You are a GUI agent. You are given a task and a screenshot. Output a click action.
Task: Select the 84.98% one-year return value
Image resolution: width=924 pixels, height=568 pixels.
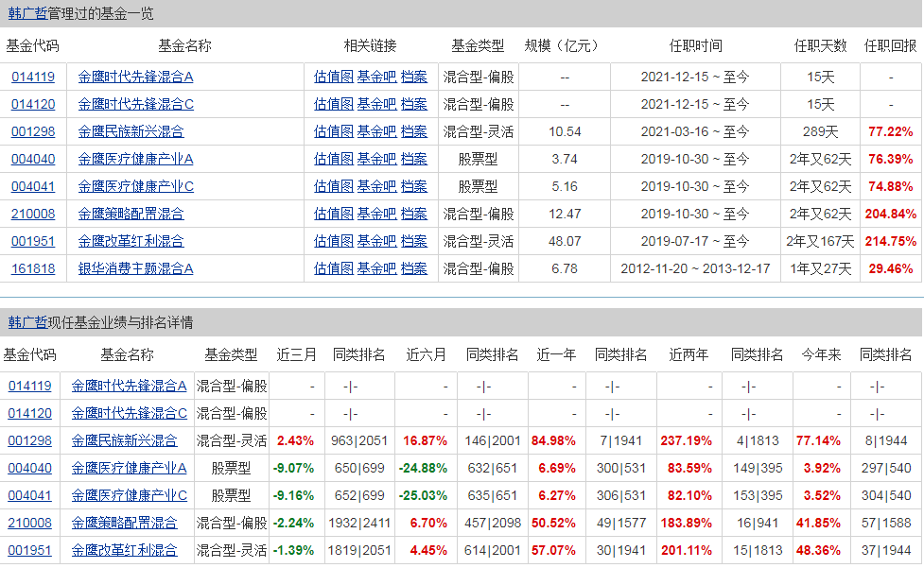tap(553, 440)
